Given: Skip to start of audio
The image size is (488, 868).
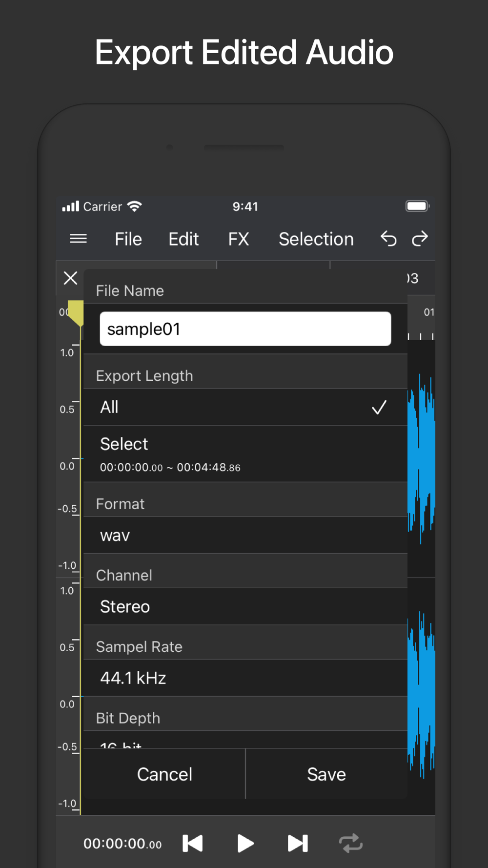Looking at the screenshot, I should point(193,843).
